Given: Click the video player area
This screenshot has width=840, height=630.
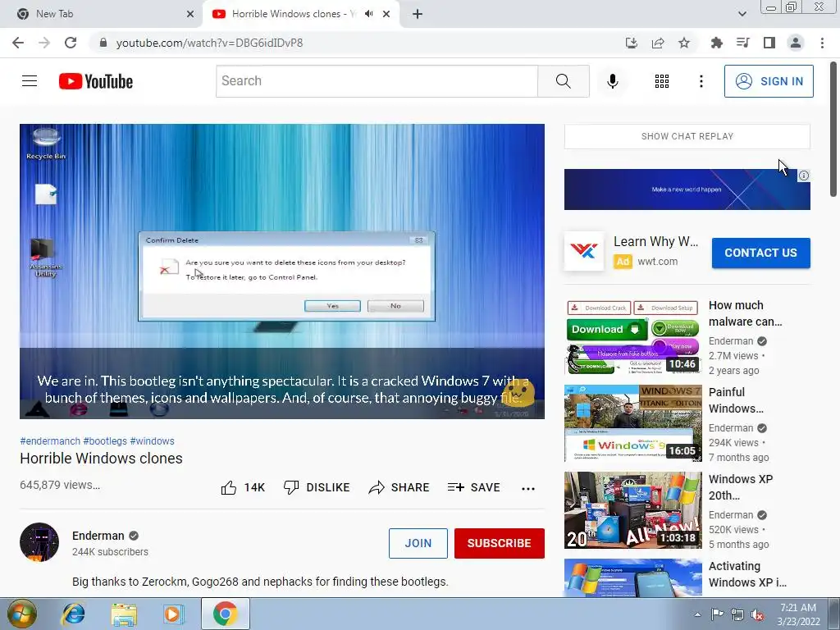Looking at the screenshot, I should 282,271.
